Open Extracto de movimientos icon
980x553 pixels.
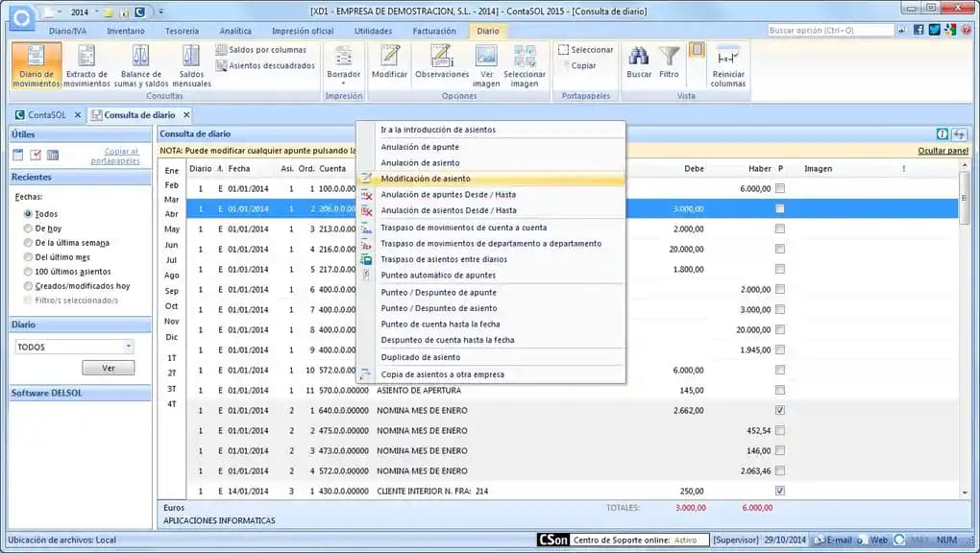click(x=87, y=56)
